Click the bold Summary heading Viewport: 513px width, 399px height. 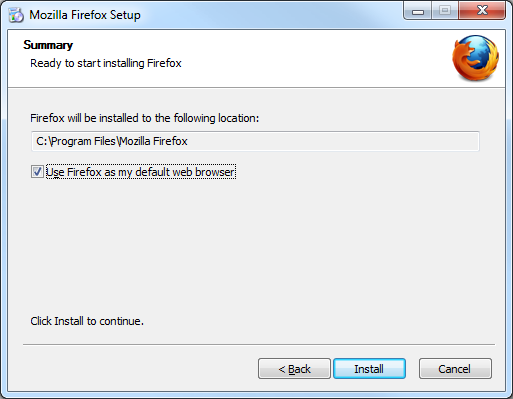coord(48,45)
